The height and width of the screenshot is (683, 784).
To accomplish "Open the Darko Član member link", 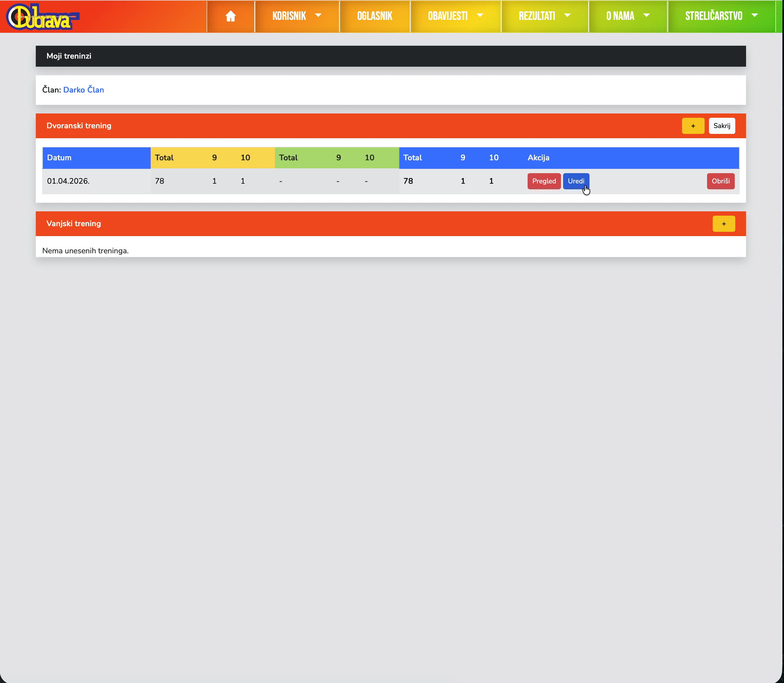I will tap(83, 90).
